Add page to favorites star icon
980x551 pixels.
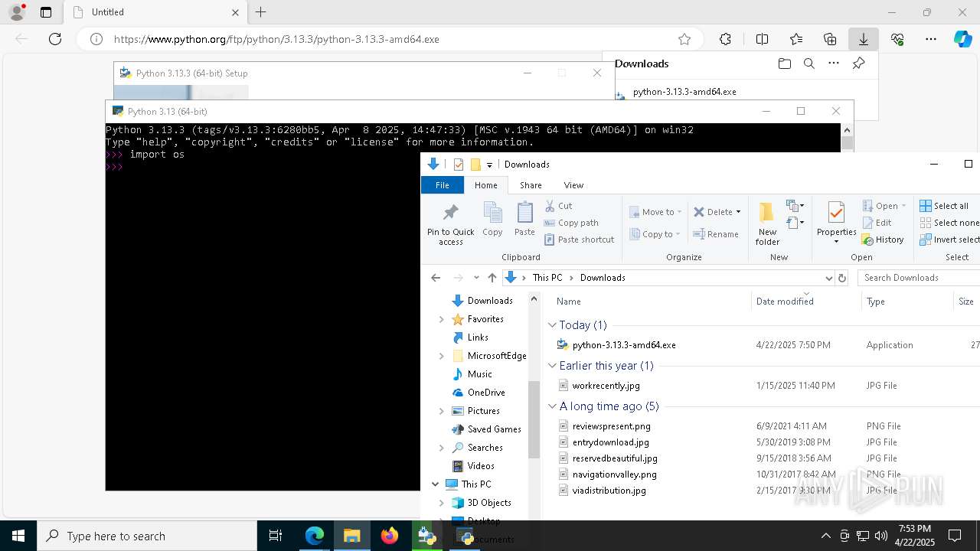click(684, 39)
